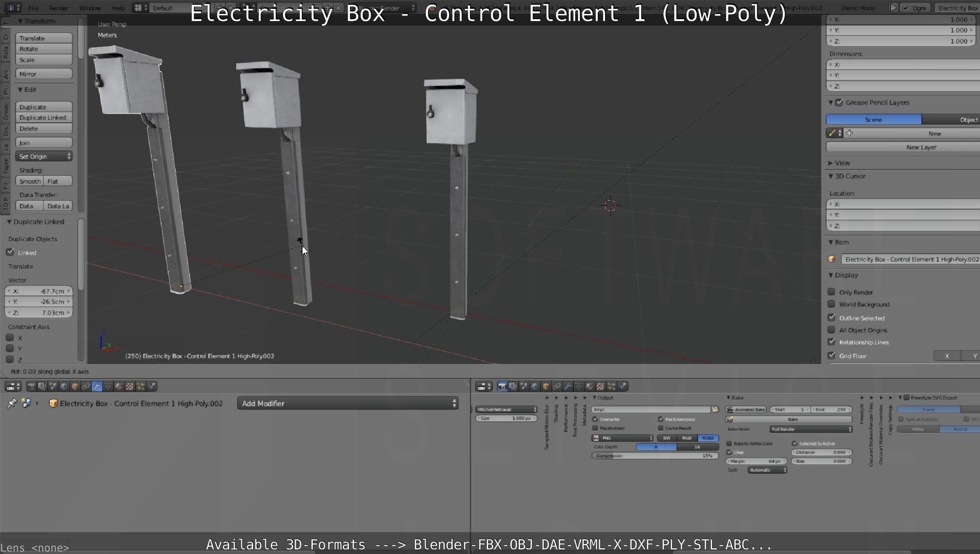Click the Delete button

44,128
